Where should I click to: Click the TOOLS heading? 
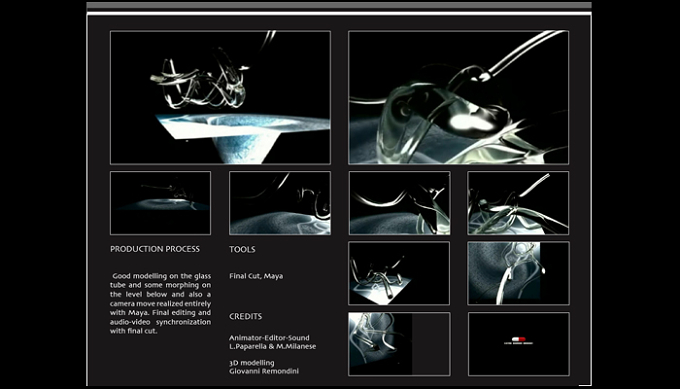pos(242,249)
